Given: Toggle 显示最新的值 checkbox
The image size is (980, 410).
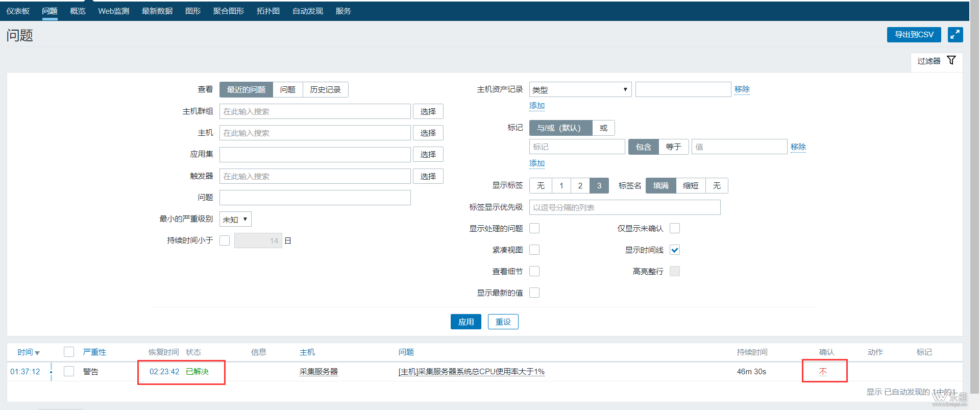Looking at the screenshot, I should coord(534,293).
